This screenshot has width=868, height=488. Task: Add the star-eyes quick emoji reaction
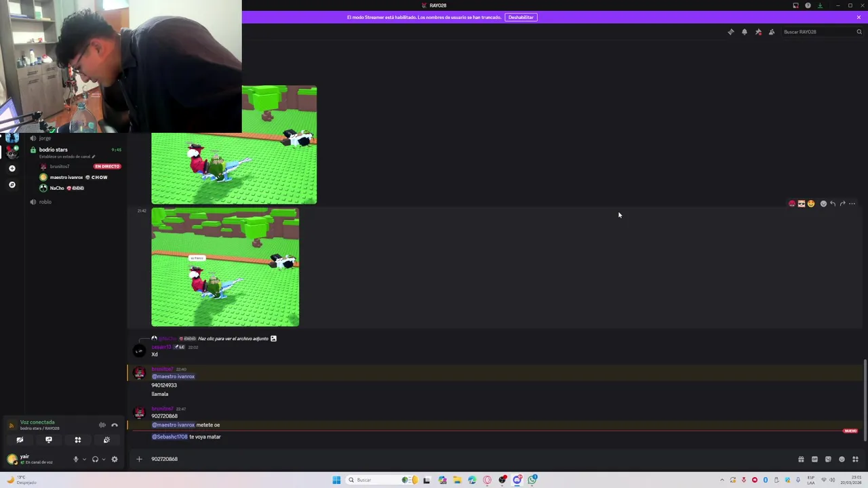tap(811, 203)
